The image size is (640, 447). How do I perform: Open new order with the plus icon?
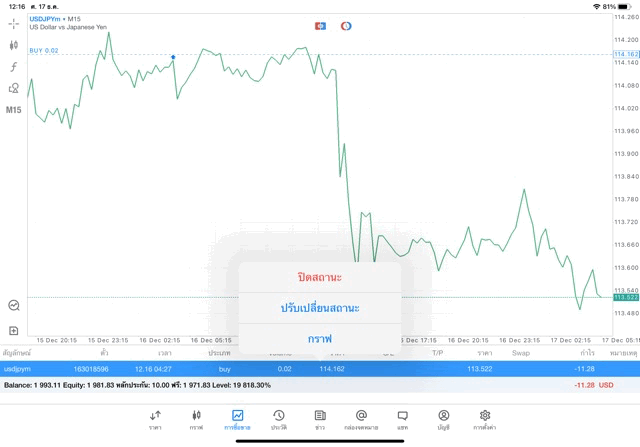click(14, 330)
